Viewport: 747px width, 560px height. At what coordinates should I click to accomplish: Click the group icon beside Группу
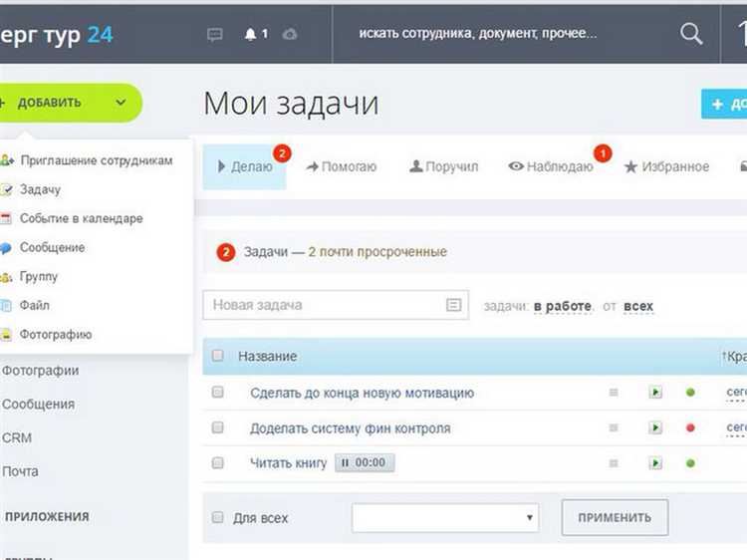6,277
